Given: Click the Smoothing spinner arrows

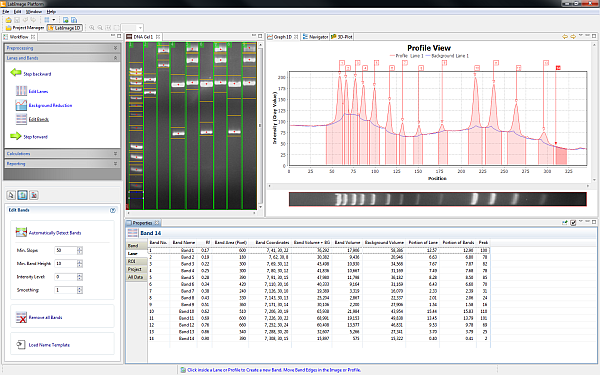Looking at the screenshot, I should coord(80,290).
